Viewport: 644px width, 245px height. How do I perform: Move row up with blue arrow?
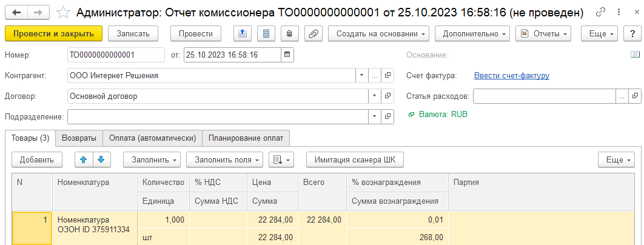[x=84, y=159]
